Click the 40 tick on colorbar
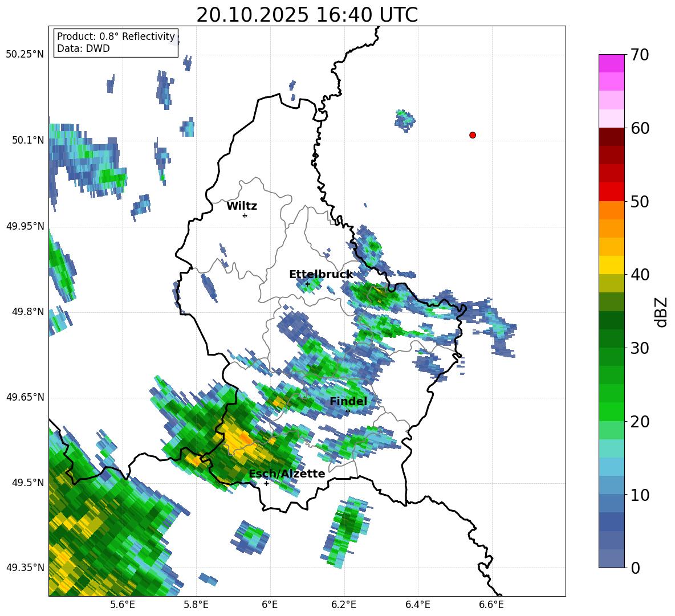Image resolution: width=675 pixels, height=616 pixels. coord(640,275)
